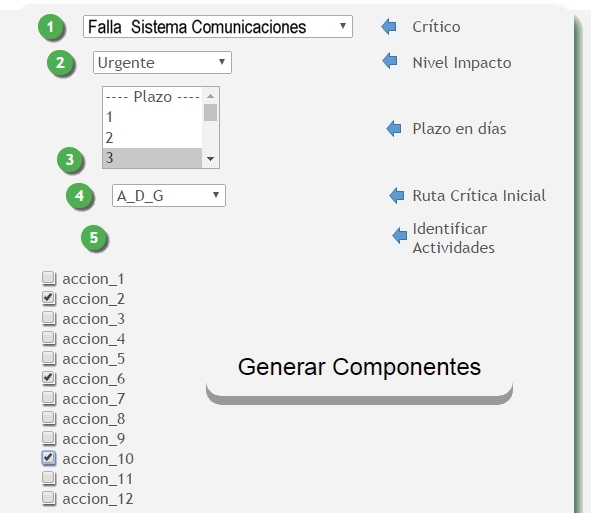Open the Urgente impact level dropdown
The height and width of the screenshot is (513, 591).
[x=162, y=62]
